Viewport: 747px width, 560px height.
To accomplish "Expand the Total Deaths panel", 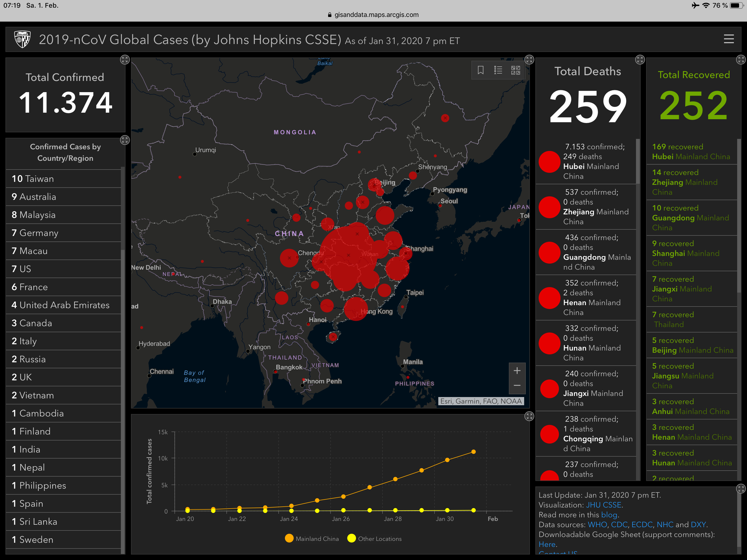I will click(640, 60).
